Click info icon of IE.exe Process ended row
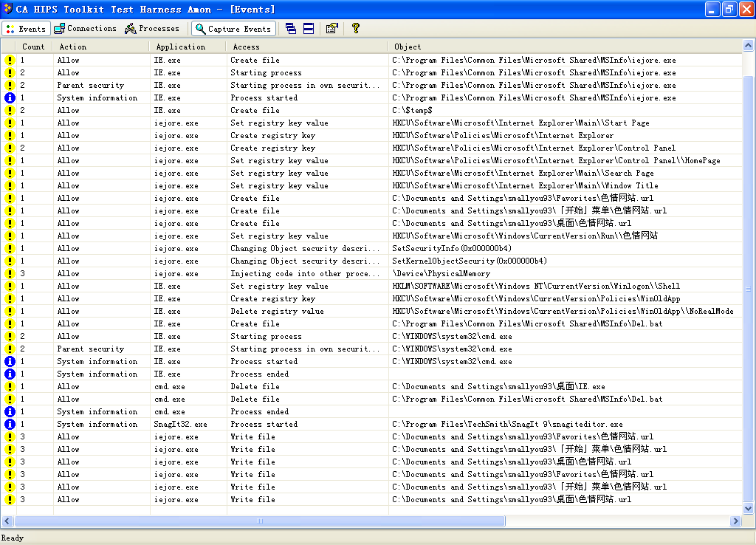756x545 pixels. point(10,374)
